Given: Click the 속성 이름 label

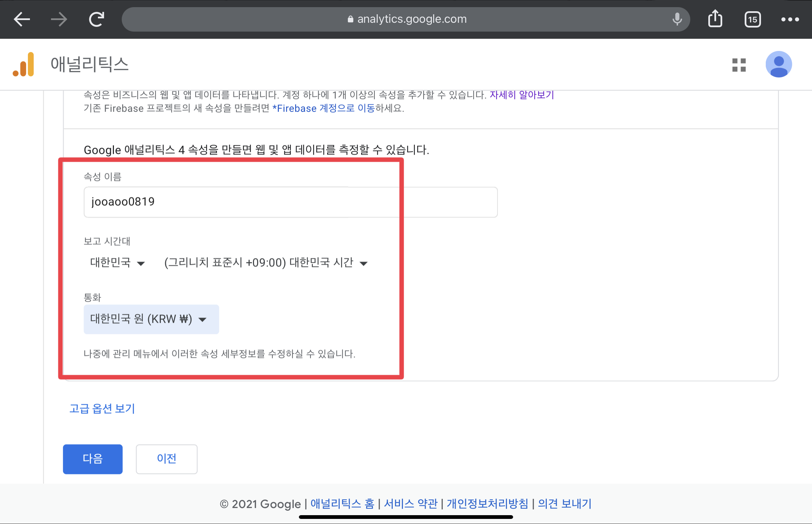Looking at the screenshot, I should [102, 177].
